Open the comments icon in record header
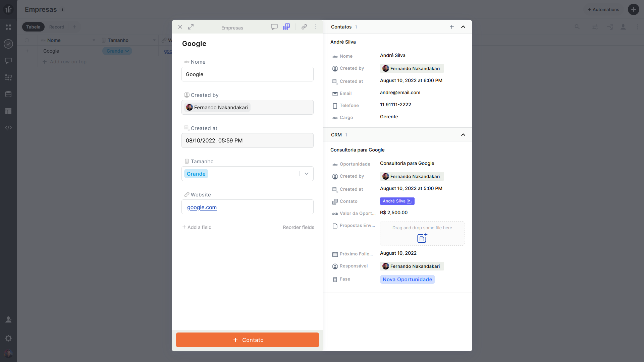This screenshot has height=362, width=644. (x=274, y=27)
